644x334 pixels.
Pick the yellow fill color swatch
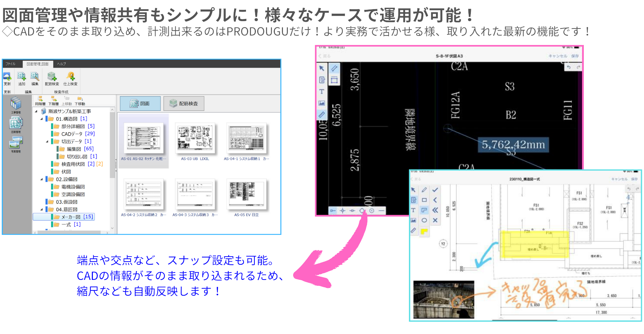pyautogui.click(x=424, y=231)
